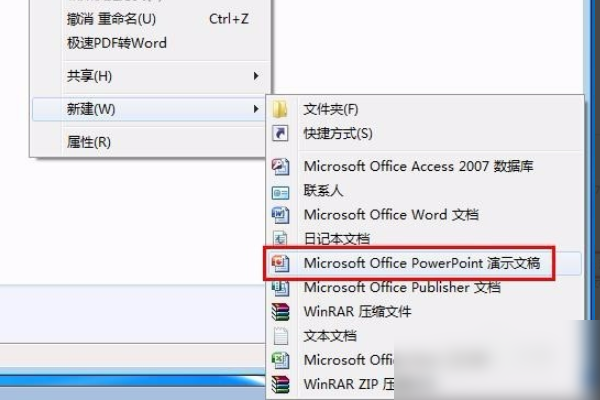
Task: Open the 共享(H) submenu
Action: pos(151,76)
